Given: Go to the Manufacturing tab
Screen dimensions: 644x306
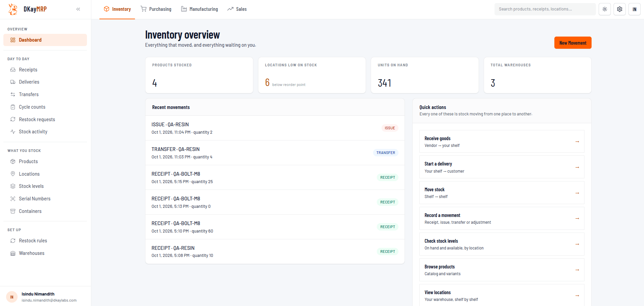Looking at the screenshot, I should click(200, 9).
